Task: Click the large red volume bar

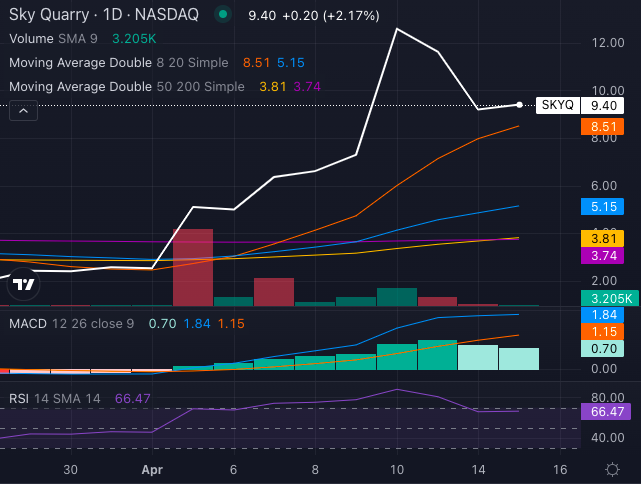Action: click(x=193, y=267)
